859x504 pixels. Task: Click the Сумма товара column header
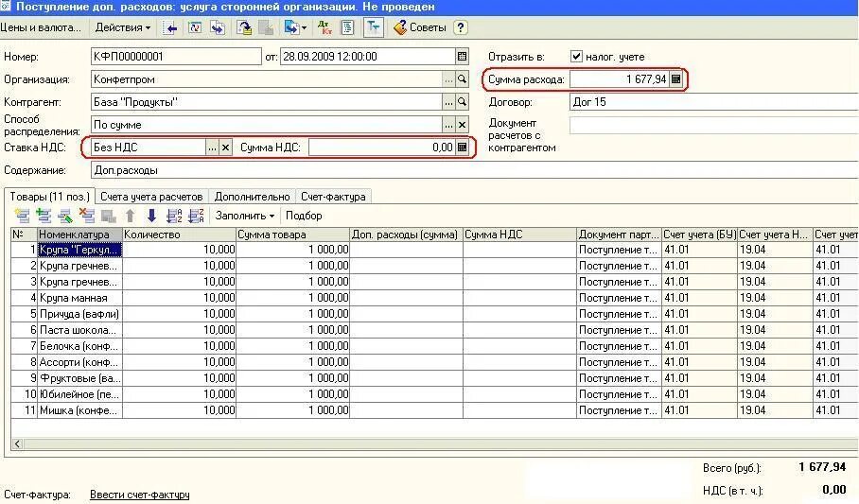click(293, 235)
